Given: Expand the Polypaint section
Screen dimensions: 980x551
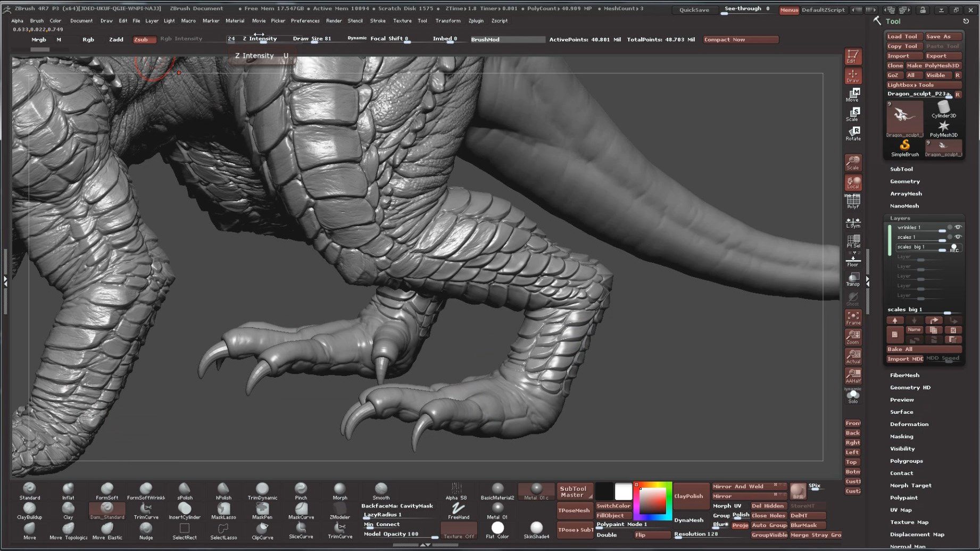Looking at the screenshot, I should 904,498.
